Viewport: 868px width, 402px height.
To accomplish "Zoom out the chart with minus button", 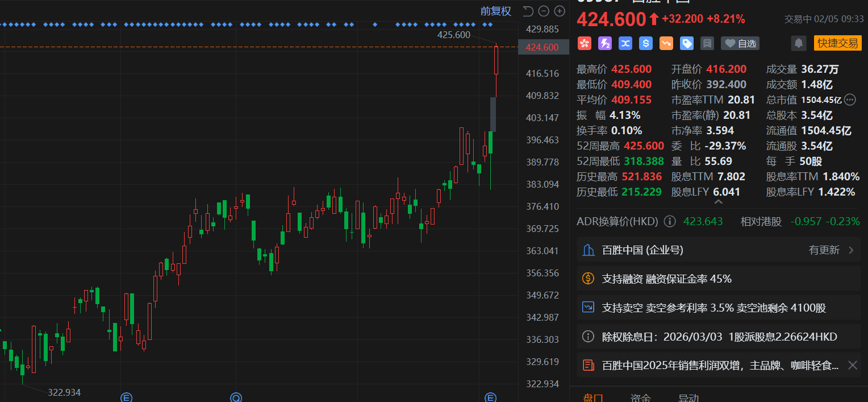I will (x=544, y=11).
